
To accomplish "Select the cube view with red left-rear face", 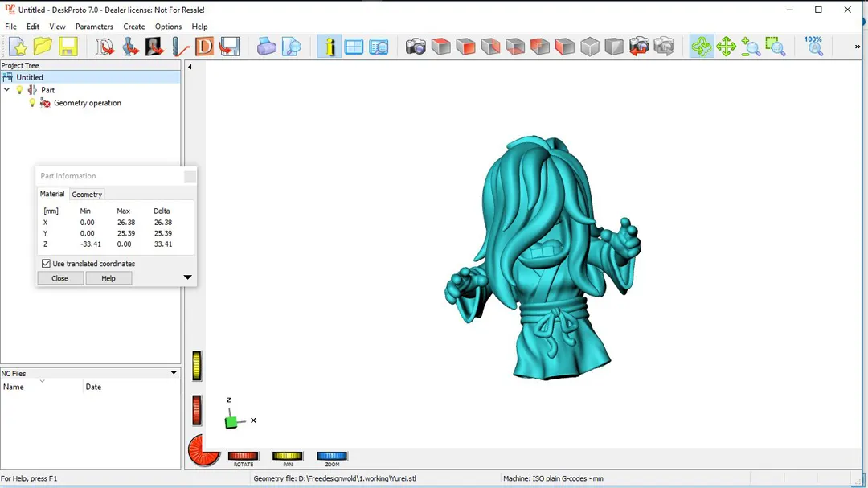I will tap(540, 47).
